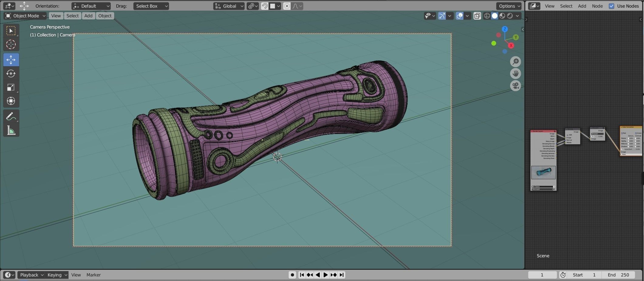Open the node editor type menu
The height and width of the screenshot is (281, 644).
coord(534,6)
